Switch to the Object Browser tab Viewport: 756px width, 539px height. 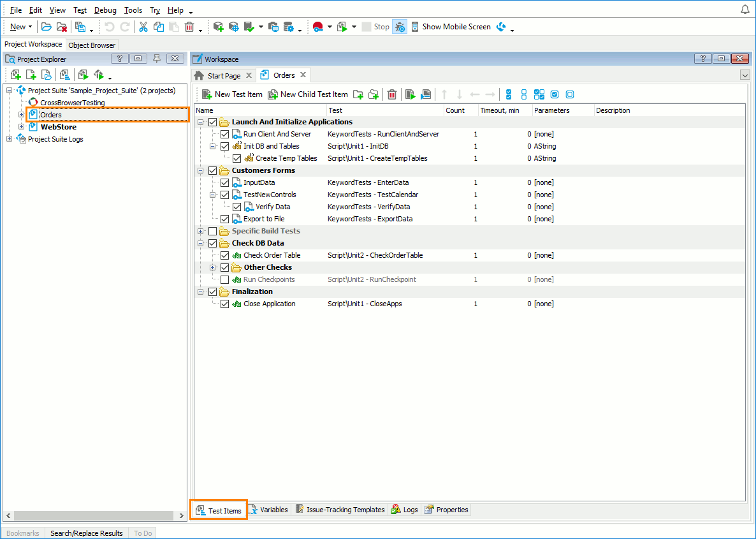click(x=92, y=45)
